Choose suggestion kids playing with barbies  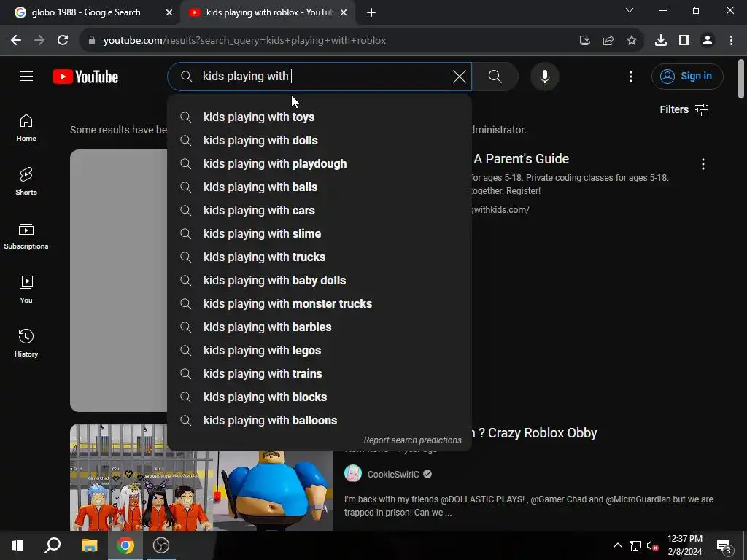(320, 327)
